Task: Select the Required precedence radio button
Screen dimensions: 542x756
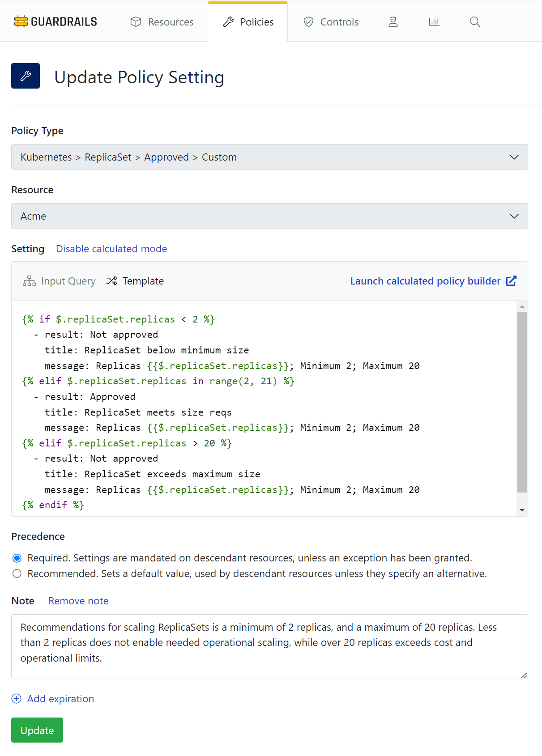Action: click(17, 558)
